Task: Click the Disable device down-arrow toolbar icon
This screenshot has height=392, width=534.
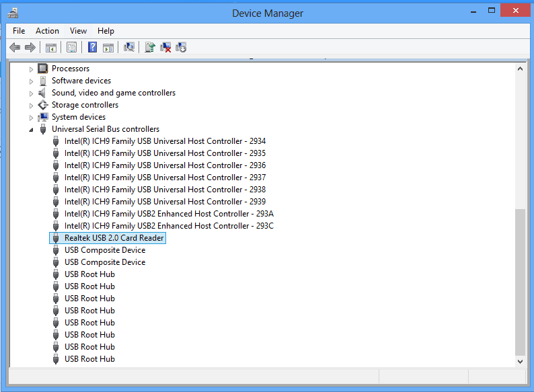Action: 181,47
